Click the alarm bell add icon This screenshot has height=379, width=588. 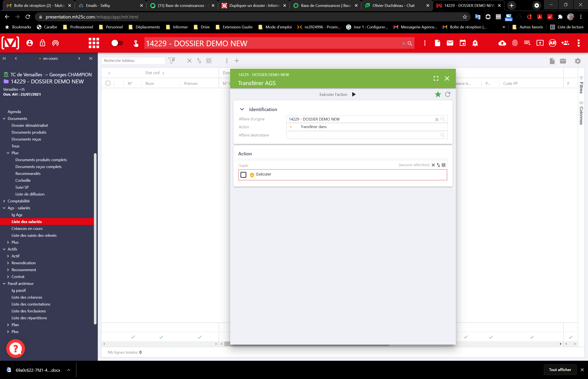click(x=475, y=43)
